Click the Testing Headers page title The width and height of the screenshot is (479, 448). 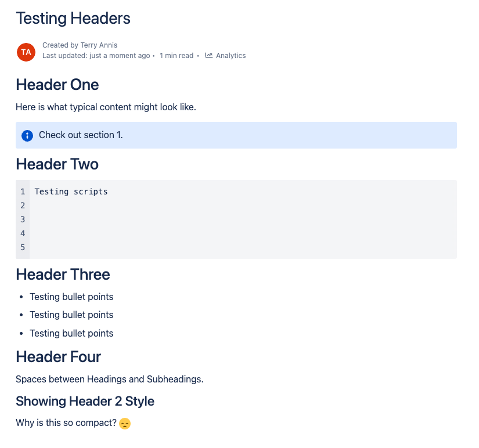point(73,19)
